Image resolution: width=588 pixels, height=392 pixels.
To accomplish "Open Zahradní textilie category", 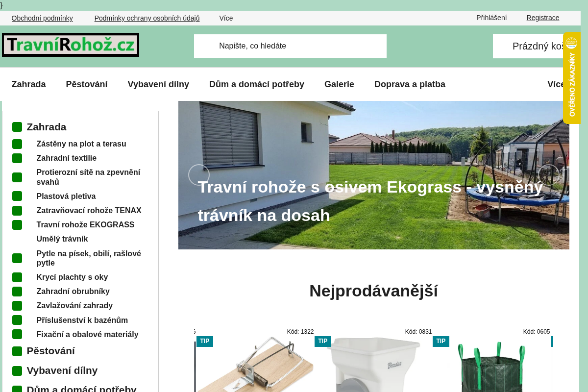I will point(67,158).
